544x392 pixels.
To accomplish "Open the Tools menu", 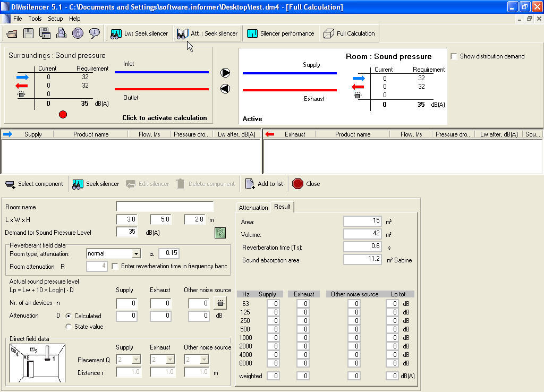I will coord(35,18).
